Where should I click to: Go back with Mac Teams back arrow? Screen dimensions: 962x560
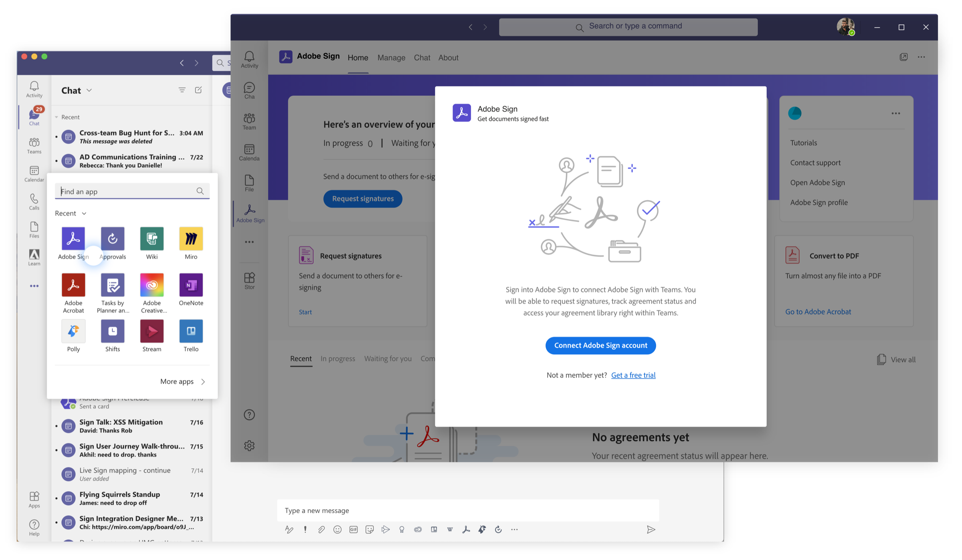(182, 63)
